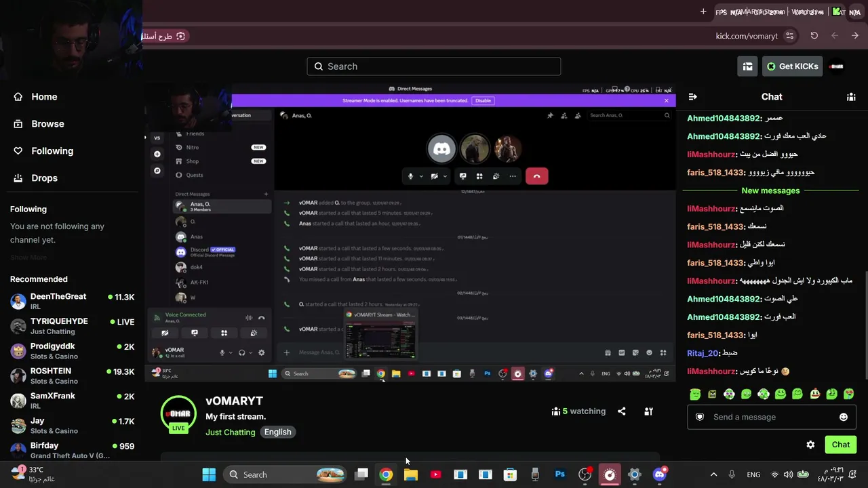Open Browse in the Kick sidebar
868x488 pixels.
39,124
